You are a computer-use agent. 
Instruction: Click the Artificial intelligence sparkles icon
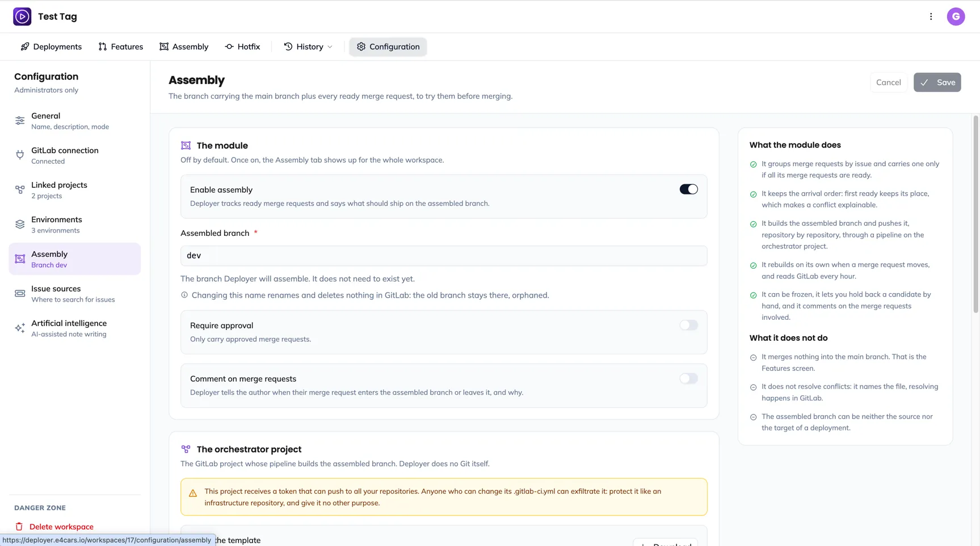[20, 328]
